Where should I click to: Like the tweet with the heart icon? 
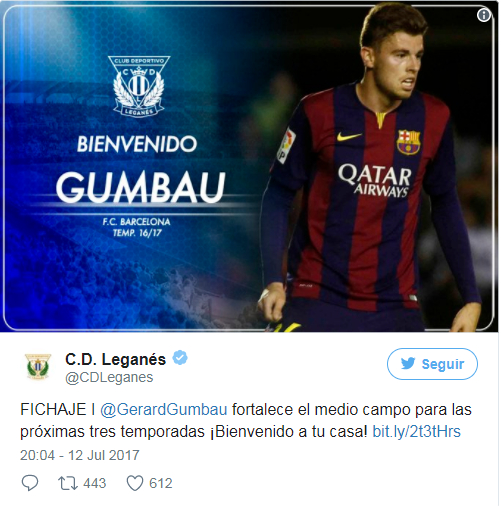[135, 483]
